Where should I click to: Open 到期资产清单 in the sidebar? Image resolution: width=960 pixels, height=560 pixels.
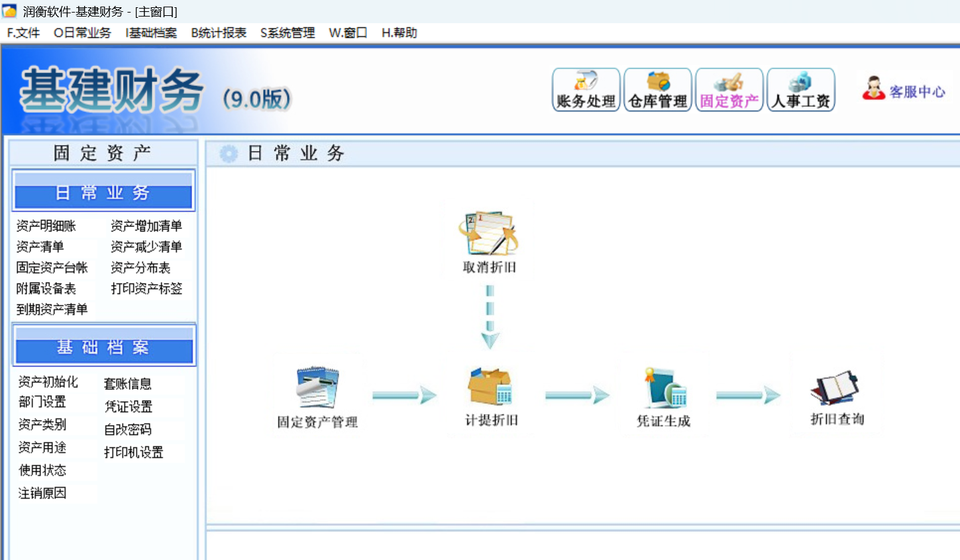point(52,309)
